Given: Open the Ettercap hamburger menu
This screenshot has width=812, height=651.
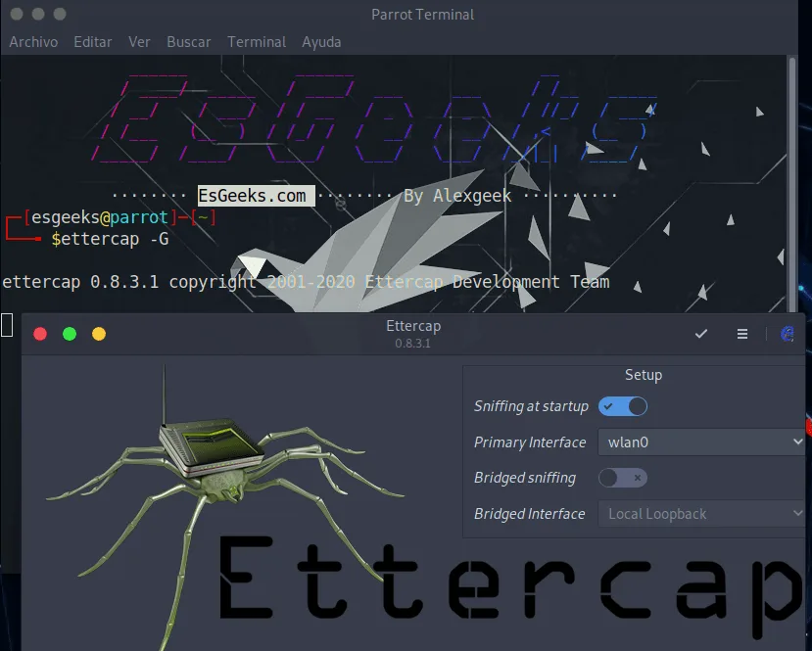Looking at the screenshot, I should [742, 334].
